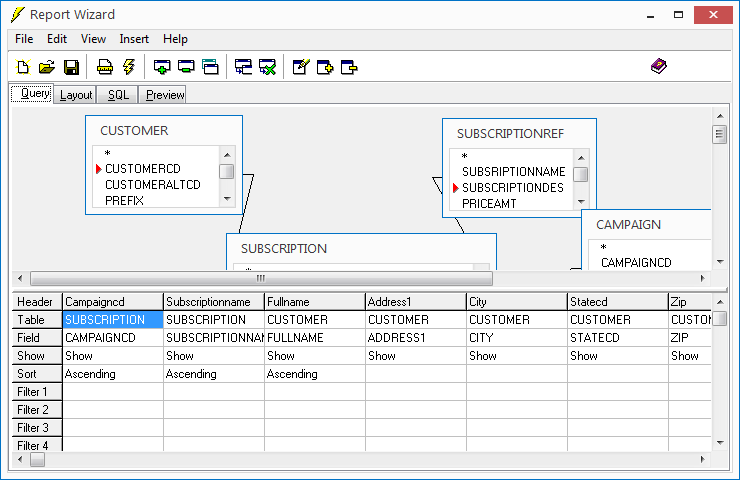Click SUBSCRIPTIONREF list scroll up arrow
This screenshot has width=740, height=480.
tap(581, 158)
